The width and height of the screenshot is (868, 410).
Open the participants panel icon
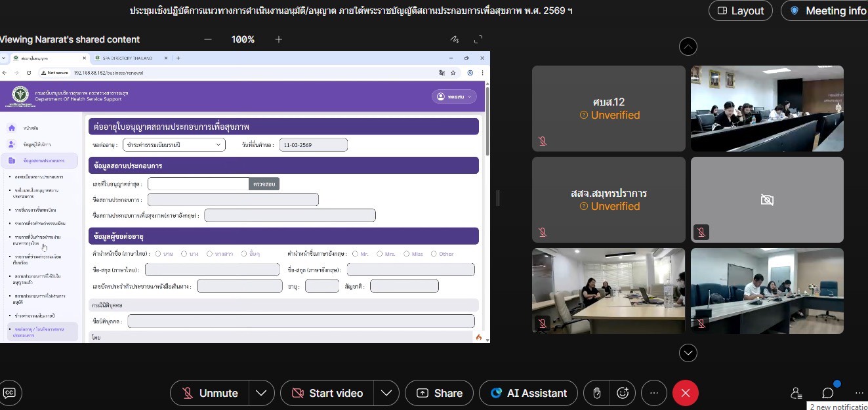(x=796, y=393)
